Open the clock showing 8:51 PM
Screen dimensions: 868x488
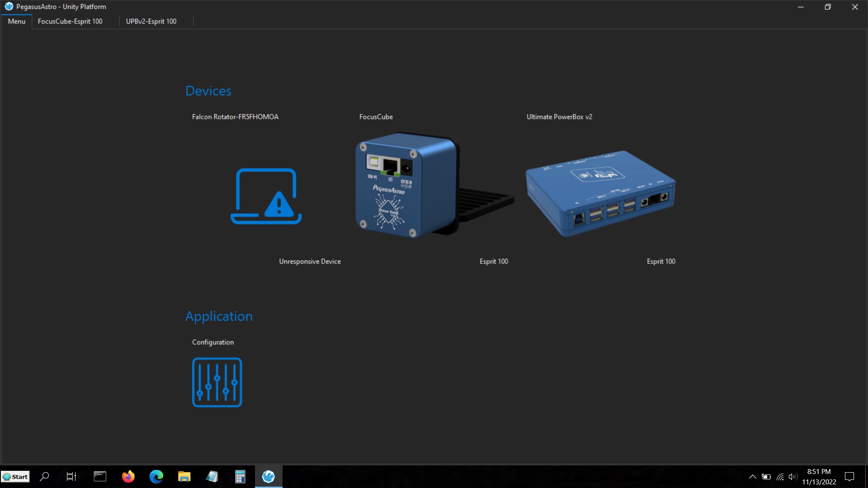click(x=819, y=477)
